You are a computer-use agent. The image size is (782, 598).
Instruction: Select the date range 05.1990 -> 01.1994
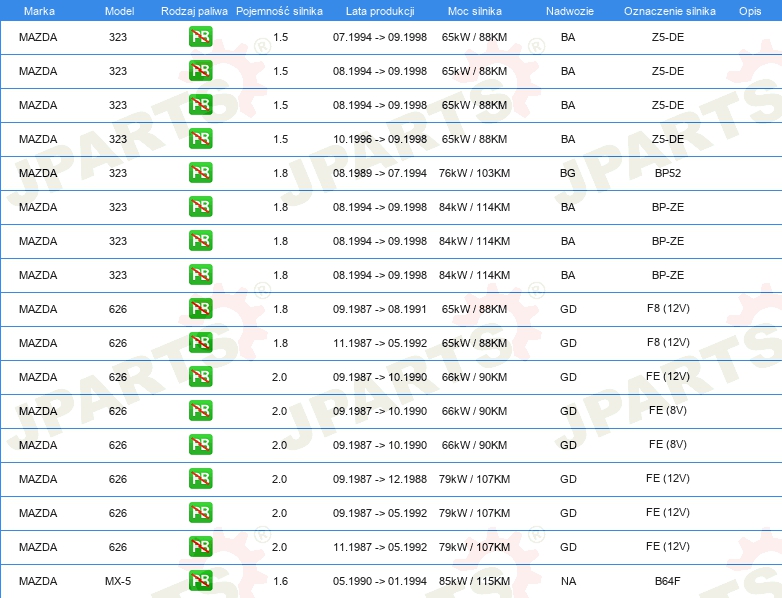tap(380, 581)
